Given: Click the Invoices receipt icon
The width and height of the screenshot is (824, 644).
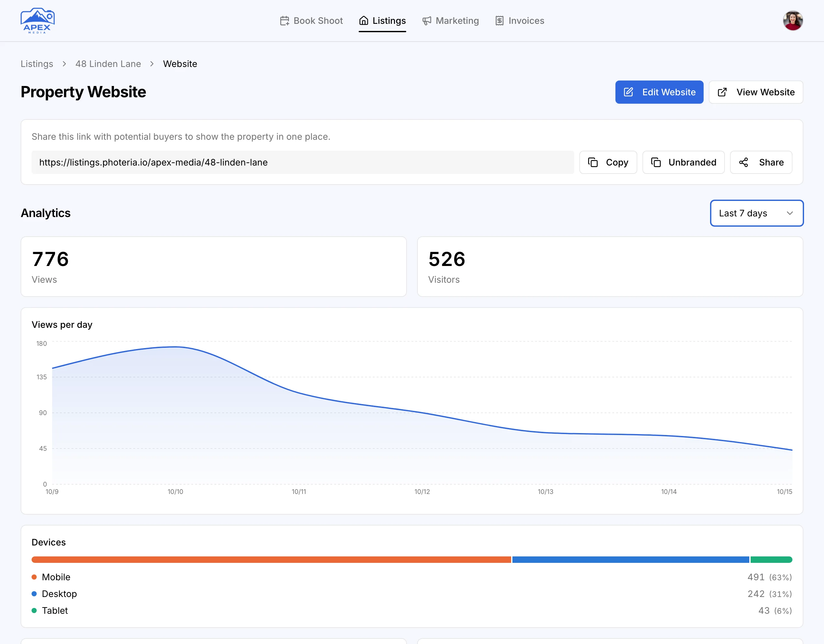Looking at the screenshot, I should coord(500,21).
